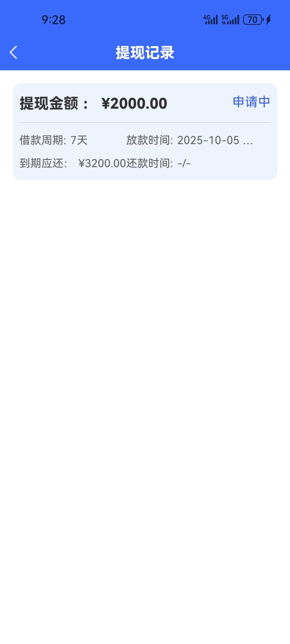Viewport: 290px width, 644px height.
Task: Tap the -/- repayment time value
Action: [184, 163]
